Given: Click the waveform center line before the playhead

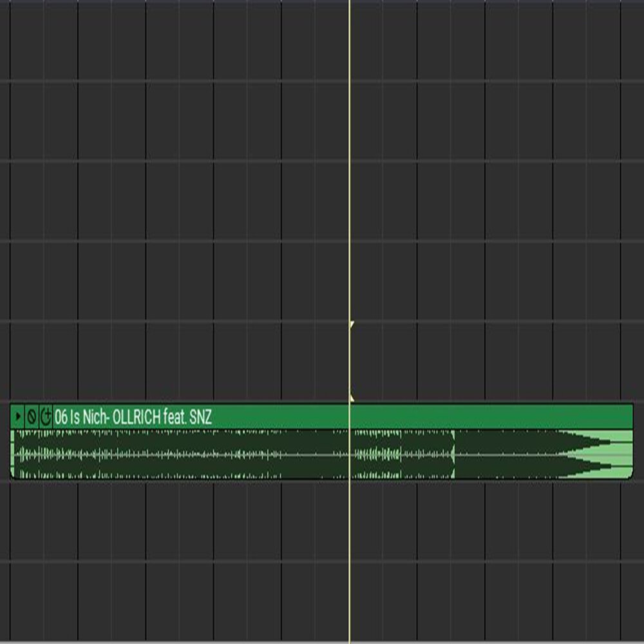Looking at the screenshot, I should [x=193, y=455].
